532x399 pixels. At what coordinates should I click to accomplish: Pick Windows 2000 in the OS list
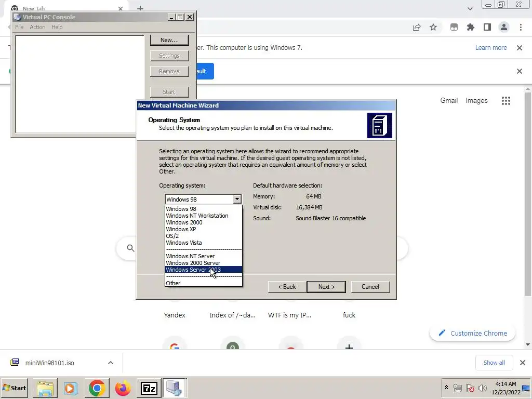(204, 222)
